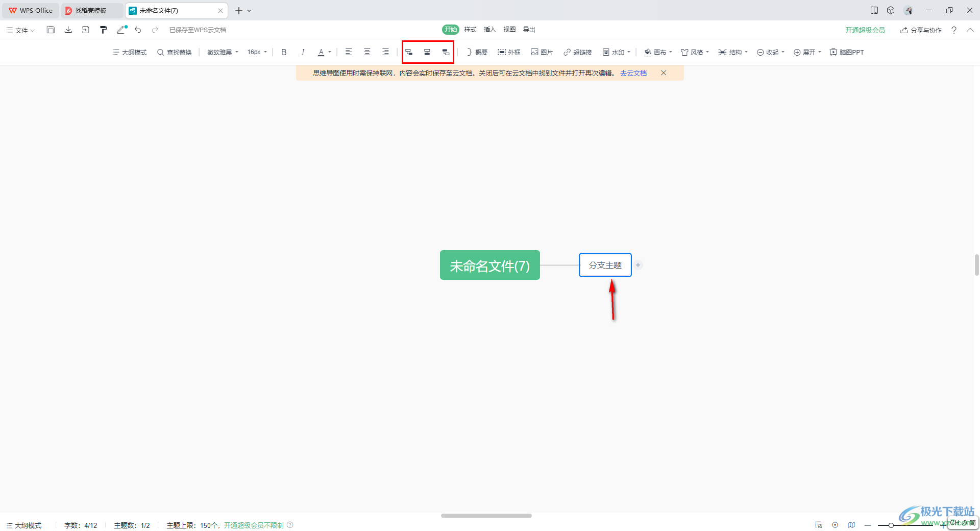Screen dimensions: 980x531
Task: Add 外框 boundary to topic
Action: pyautogui.click(x=509, y=52)
